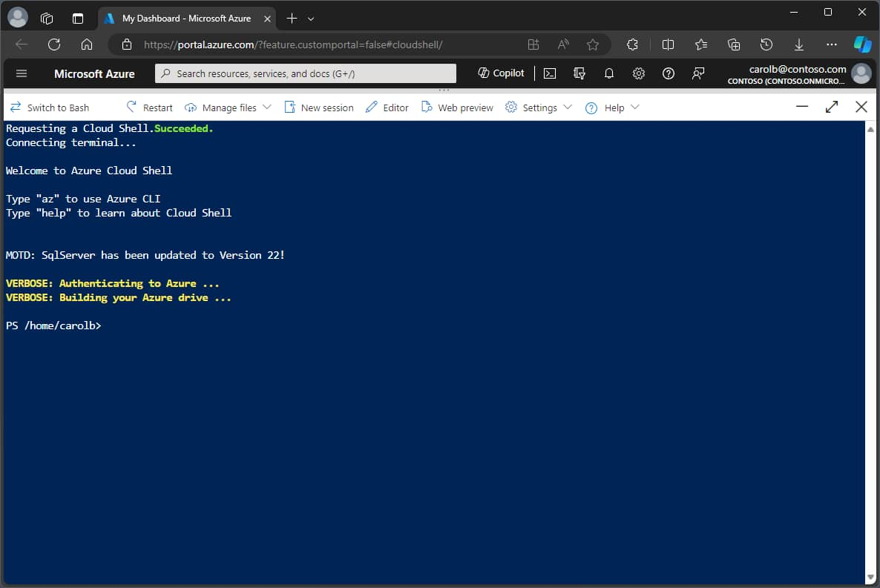Expand the Manage files dropdown chevron
The height and width of the screenshot is (588, 880).
[x=267, y=108]
